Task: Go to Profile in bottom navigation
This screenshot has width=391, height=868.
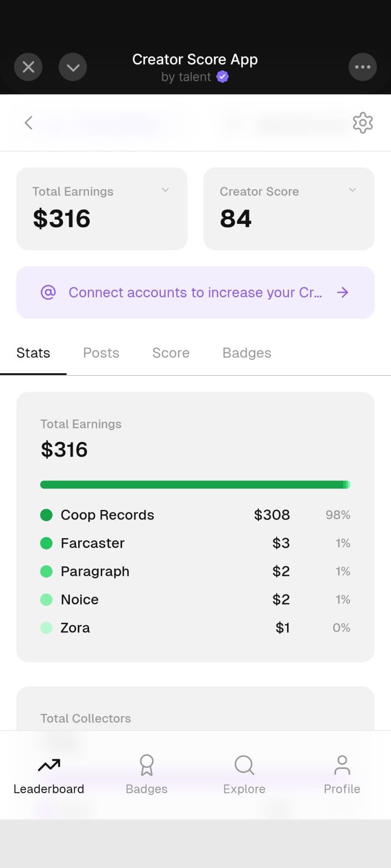Action: (342, 774)
